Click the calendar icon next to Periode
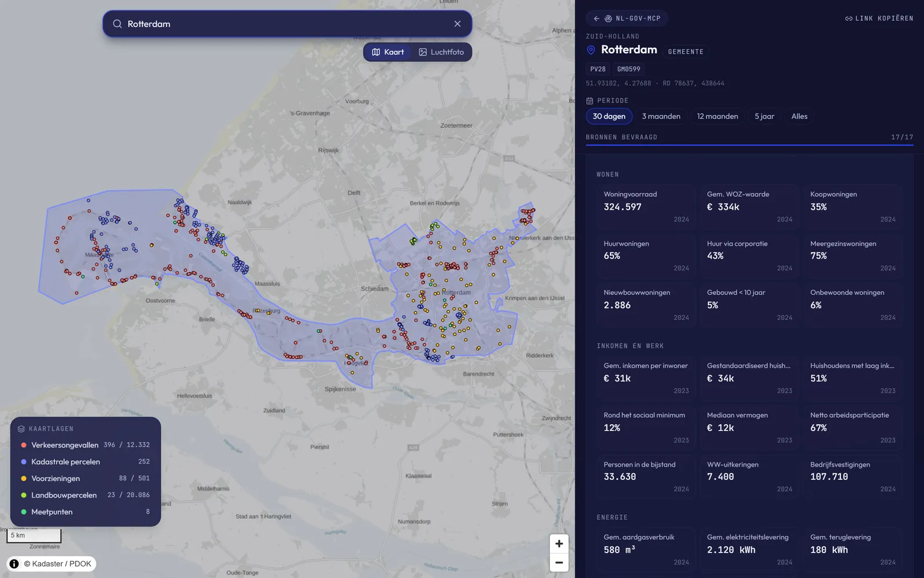Viewport: 924px width, 578px height. (590, 101)
